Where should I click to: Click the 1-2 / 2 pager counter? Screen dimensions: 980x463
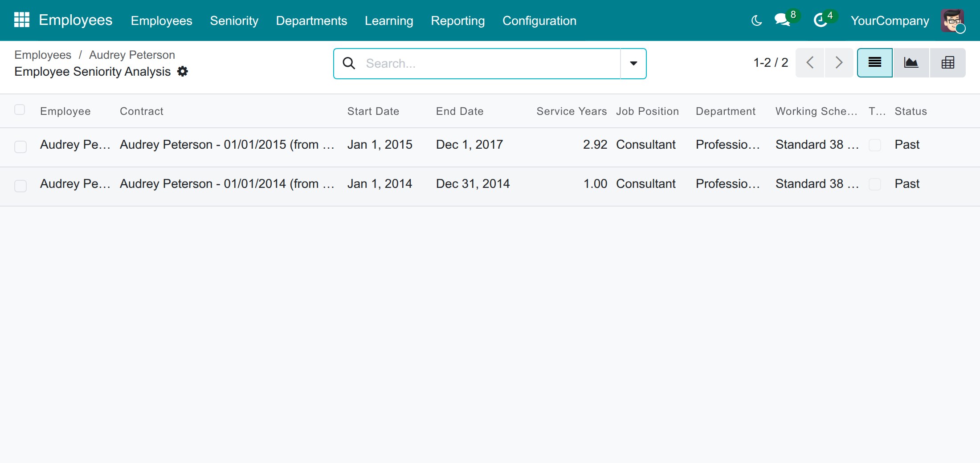[771, 62]
